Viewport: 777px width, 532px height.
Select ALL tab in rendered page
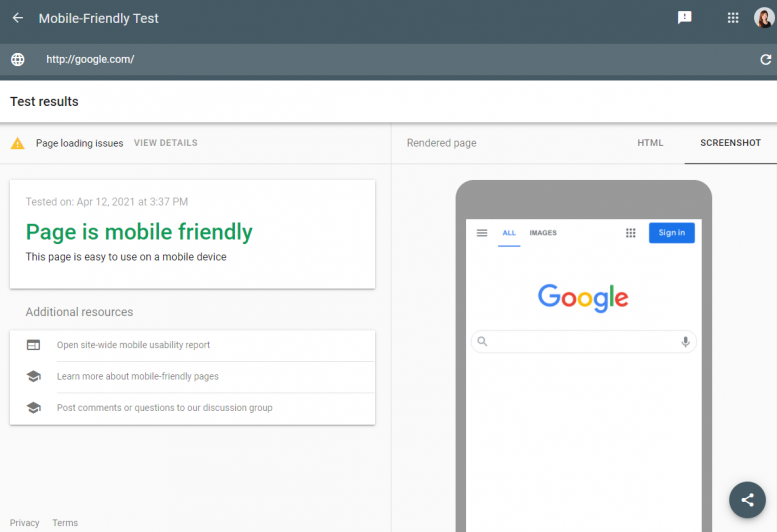pos(509,233)
